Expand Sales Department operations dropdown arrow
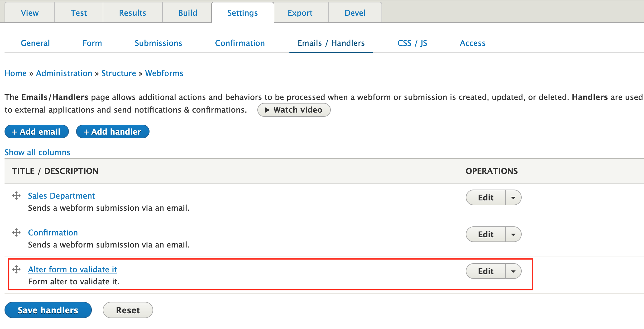 (513, 198)
